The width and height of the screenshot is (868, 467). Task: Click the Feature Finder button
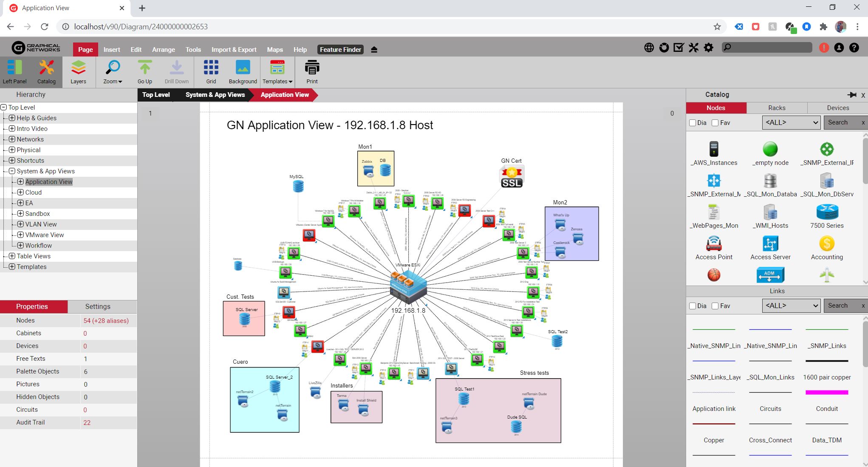click(340, 50)
